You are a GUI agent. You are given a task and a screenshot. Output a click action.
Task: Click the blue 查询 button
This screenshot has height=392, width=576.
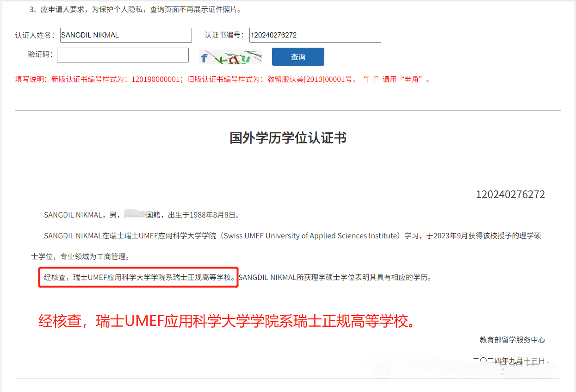pyautogui.click(x=298, y=56)
